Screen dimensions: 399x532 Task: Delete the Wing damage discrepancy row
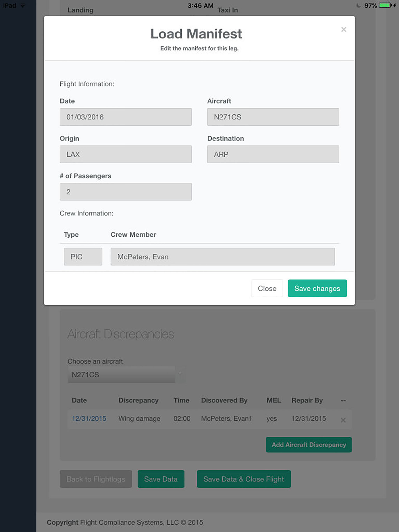[343, 420]
